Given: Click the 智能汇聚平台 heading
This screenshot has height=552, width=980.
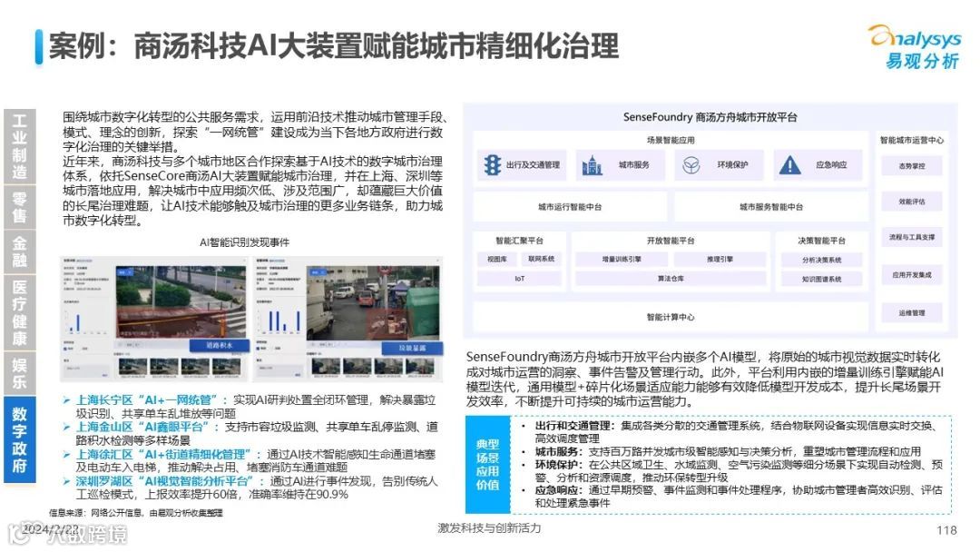Looking at the screenshot, I should point(519,241).
